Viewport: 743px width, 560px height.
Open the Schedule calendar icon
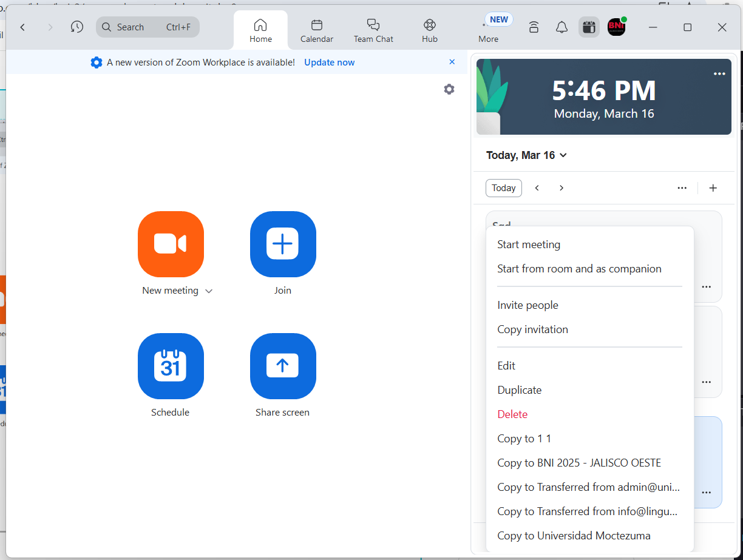coord(171,366)
